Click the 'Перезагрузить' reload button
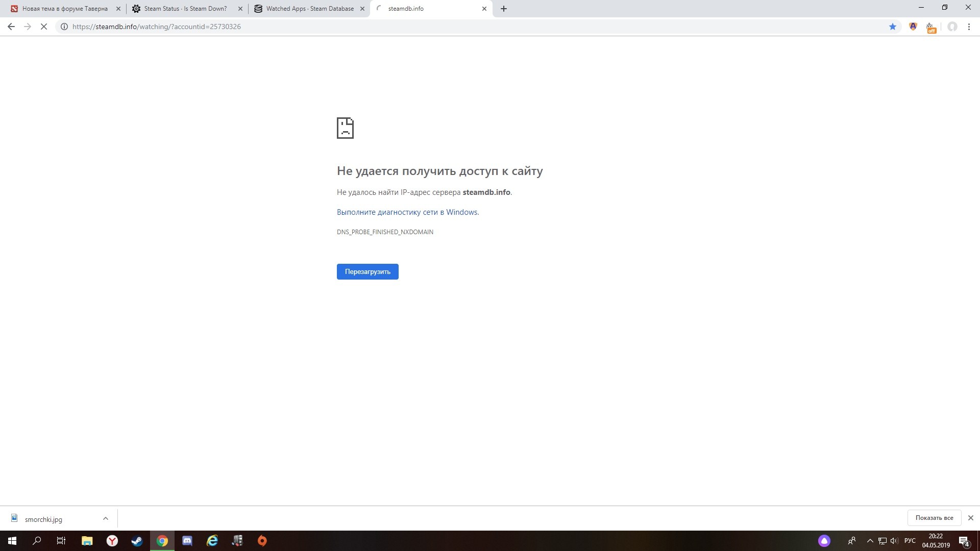This screenshot has height=551, width=980. click(x=367, y=271)
